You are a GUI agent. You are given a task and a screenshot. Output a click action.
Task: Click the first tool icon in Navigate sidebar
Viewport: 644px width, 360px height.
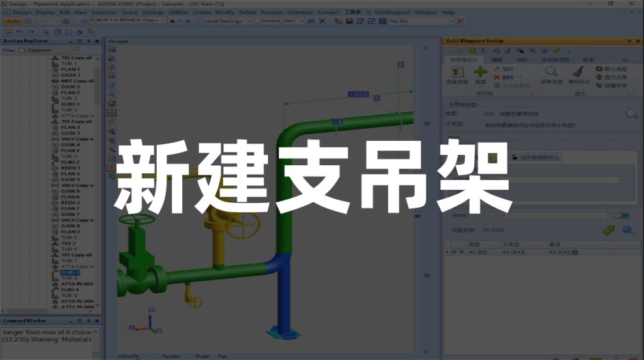[x=111, y=50]
